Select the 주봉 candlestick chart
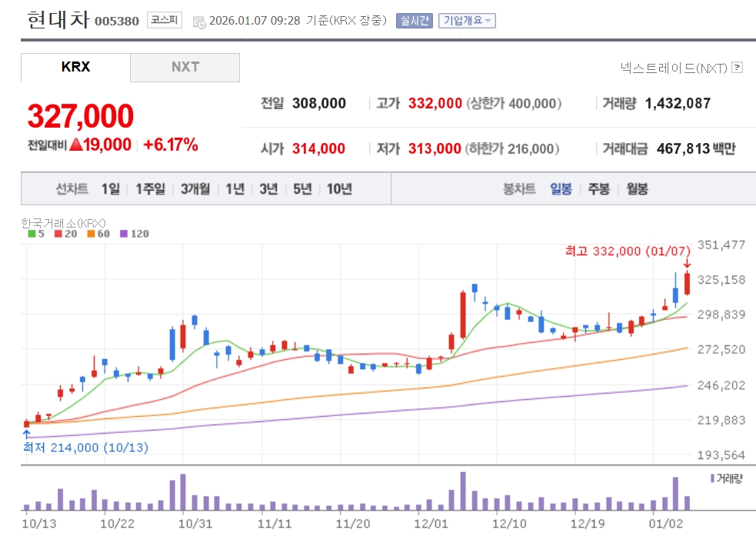The image size is (756, 549). click(599, 188)
